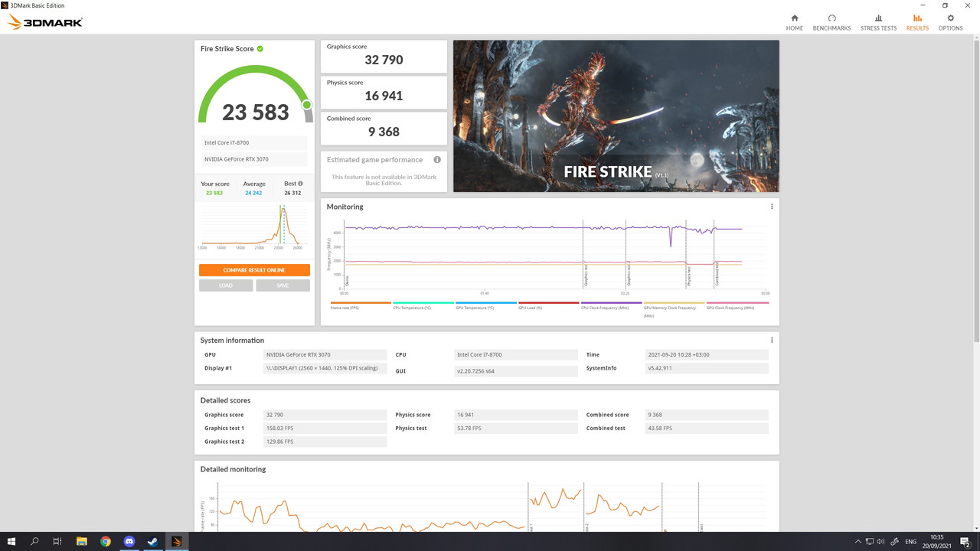Viewport: 980px width, 551px height.
Task: Open the HOME tab
Action: pyautogui.click(x=794, y=22)
